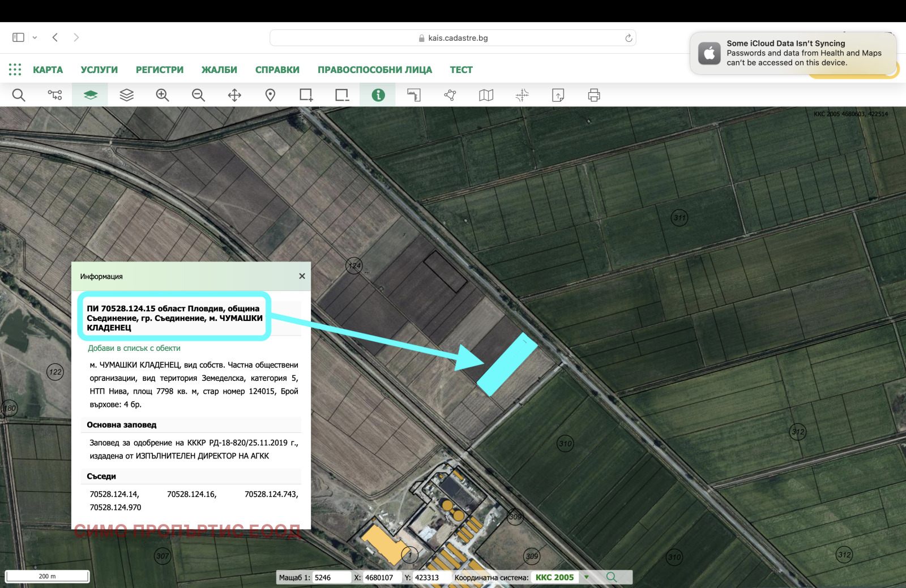Toggle the info tool off
This screenshot has width=906, height=588.
pos(377,95)
